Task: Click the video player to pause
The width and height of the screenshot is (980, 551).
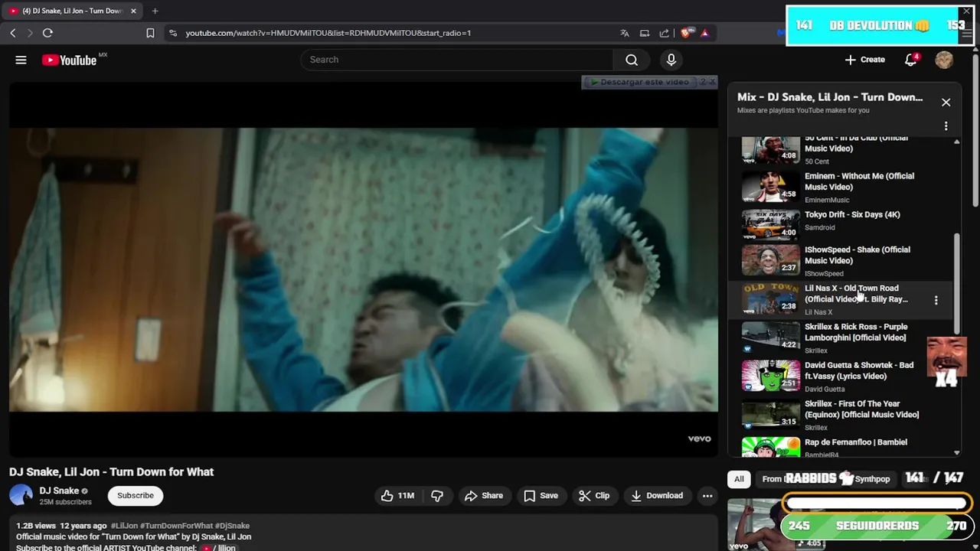Action: point(364,269)
